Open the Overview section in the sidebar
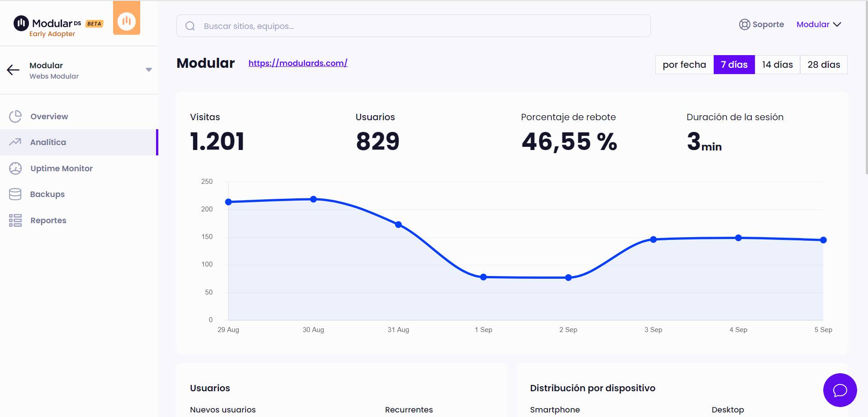 tap(49, 116)
